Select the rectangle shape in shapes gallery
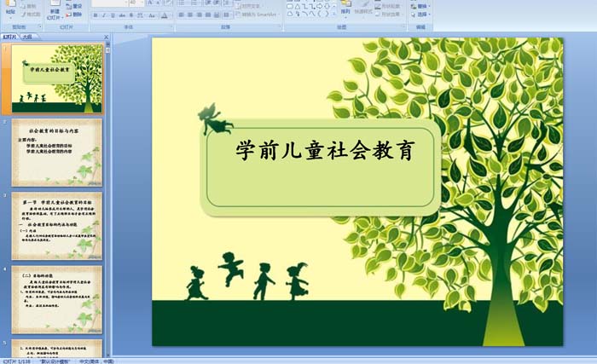This screenshot has width=597, height=364. pyautogui.click(x=290, y=7)
